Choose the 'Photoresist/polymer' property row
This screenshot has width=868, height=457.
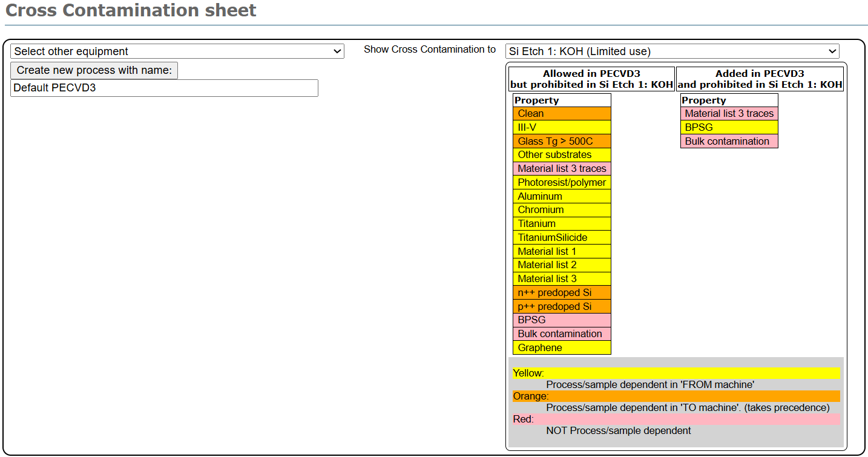[562, 182]
